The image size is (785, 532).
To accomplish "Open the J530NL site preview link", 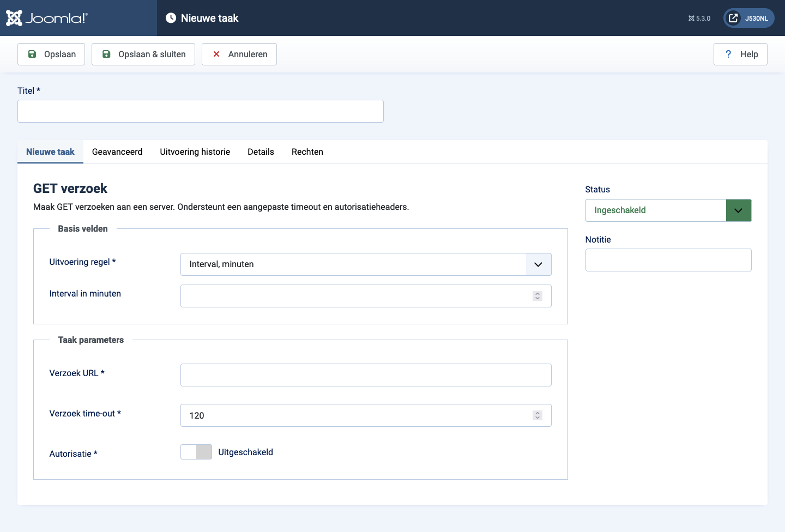I will (x=748, y=18).
